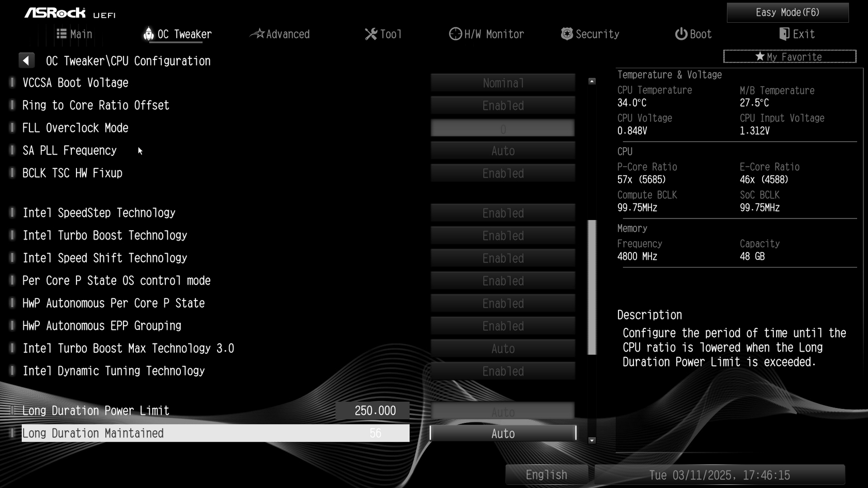The width and height of the screenshot is (868, 488).
Task: Toggle Intel Dynamic Tuning Technology value
Action: click(503, 371)
